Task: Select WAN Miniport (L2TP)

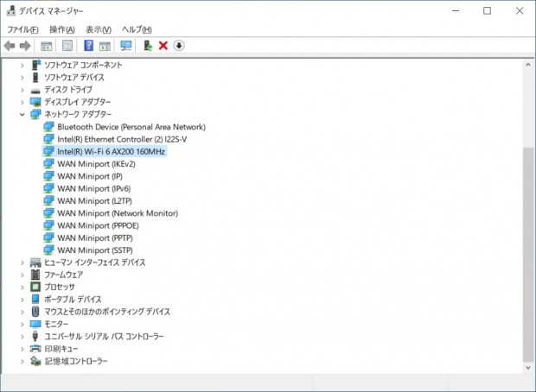Action: [95, 201]
